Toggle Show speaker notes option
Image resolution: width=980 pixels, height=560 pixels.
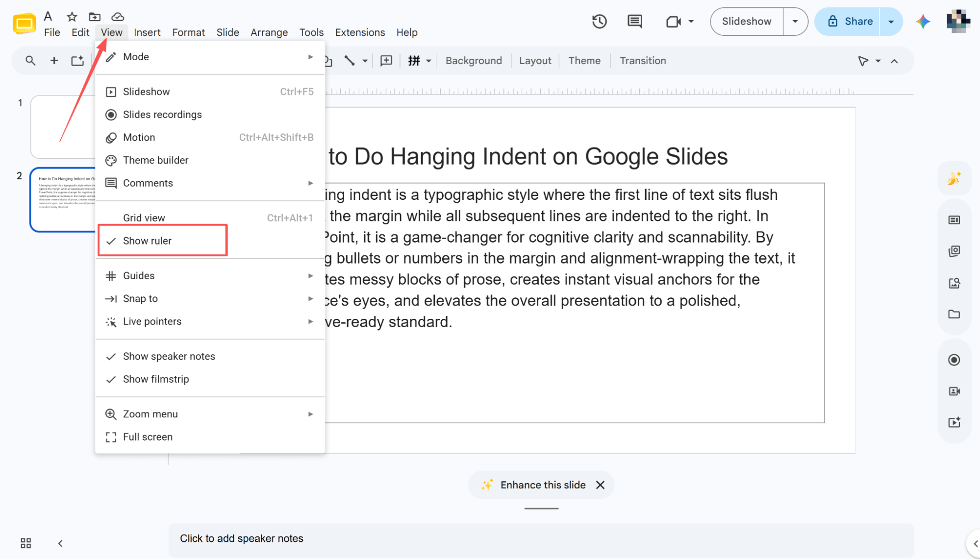coord(210,356)
